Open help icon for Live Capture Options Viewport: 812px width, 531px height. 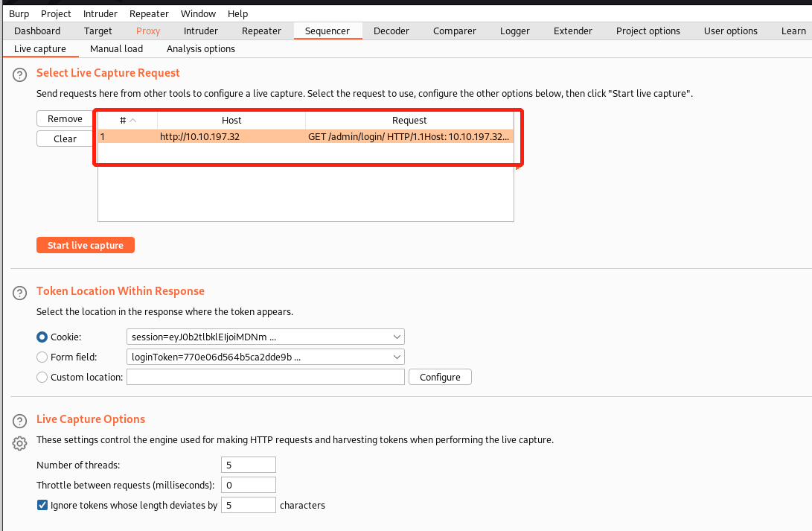(x=19, y=420)
